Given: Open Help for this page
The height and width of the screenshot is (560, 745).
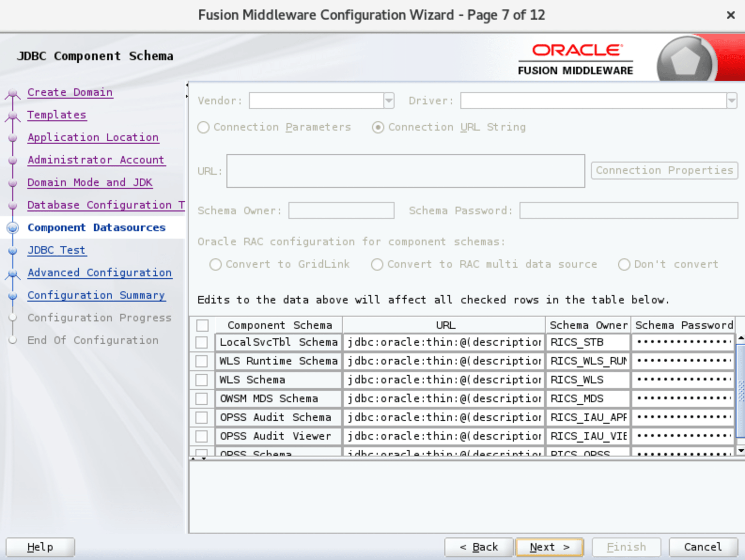Looking at the screenshot, I should 40,547.
